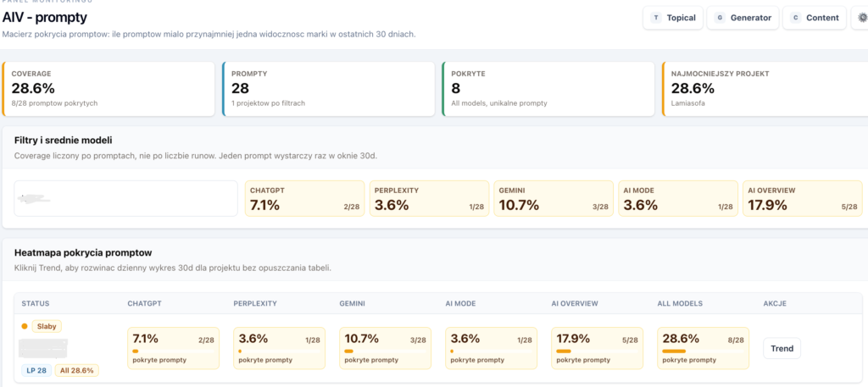Click the All 28.6% badge
Viewport: 868px width, 387px height.
77,370
